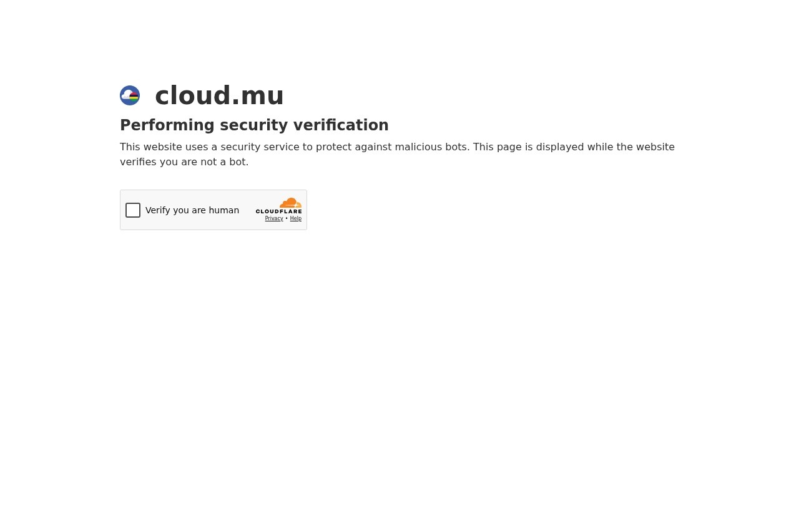799x532 pixels.
Task: Click inside the Cloudflare challenge widget
Action: [213, 210]
